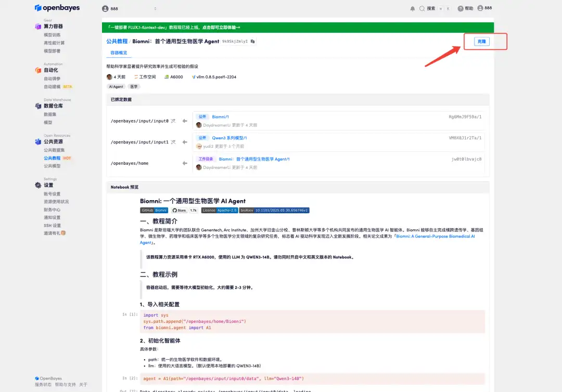Click the dataset ID Rg6MmJ9F59a/1
Image resolution: width=562 pixels, height=392 pixels.
point(465,117)
